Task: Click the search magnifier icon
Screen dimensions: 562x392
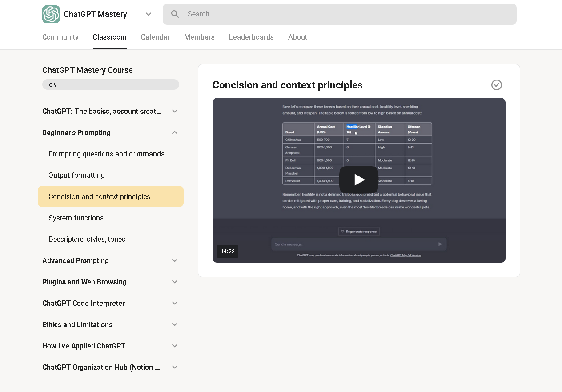Action: pos(175,14)
